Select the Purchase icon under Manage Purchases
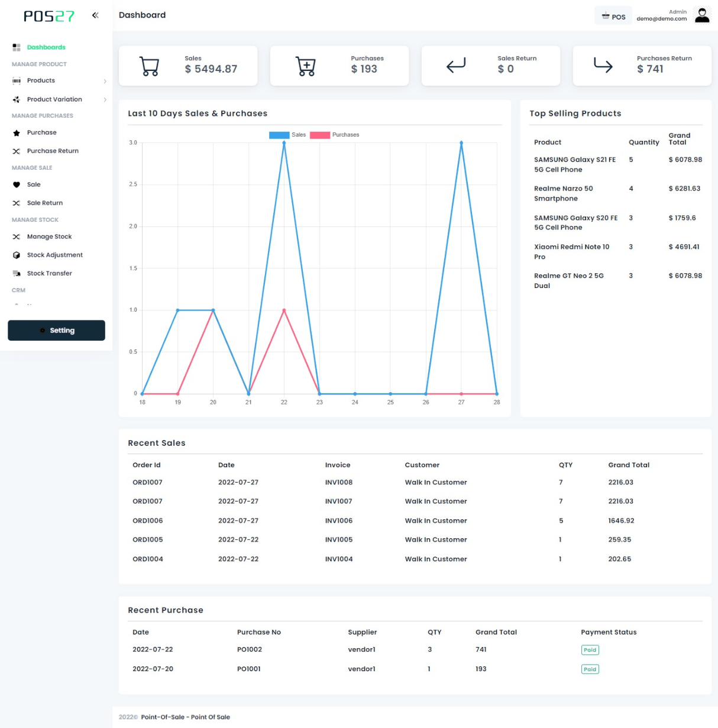718x728 pixels. [16, 132]
